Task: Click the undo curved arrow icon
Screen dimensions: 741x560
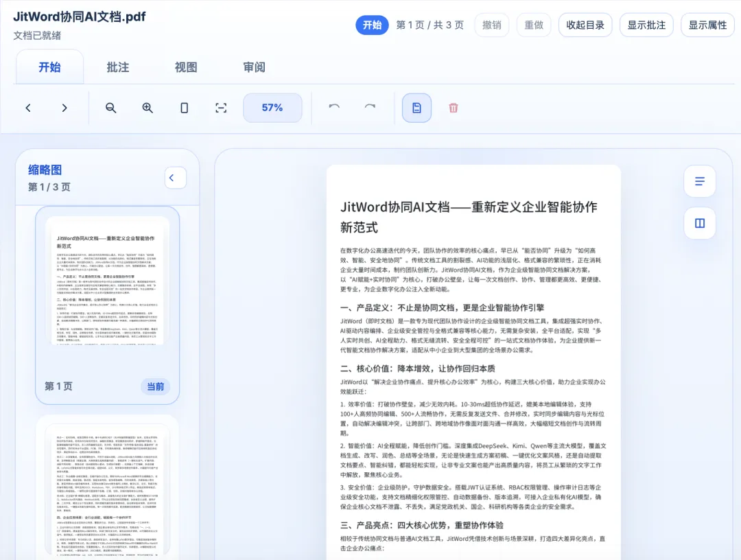Action: [x=334, y=108]
